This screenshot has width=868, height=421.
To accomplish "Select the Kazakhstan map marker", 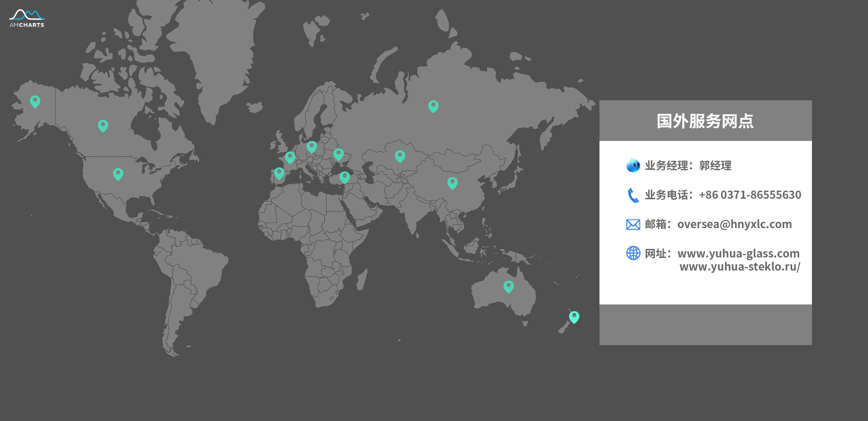I will point(400,156).
